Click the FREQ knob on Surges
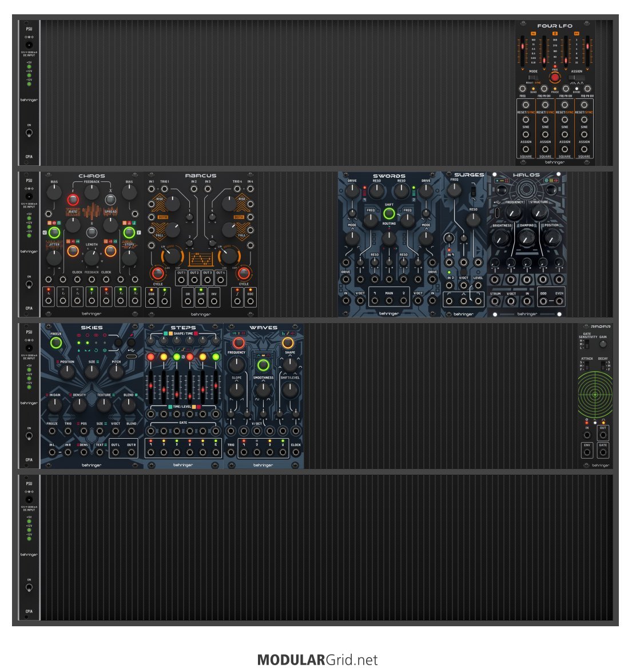The width and height of the screenshot is (636, 672). pyautogui.click(x=454, y=190)
